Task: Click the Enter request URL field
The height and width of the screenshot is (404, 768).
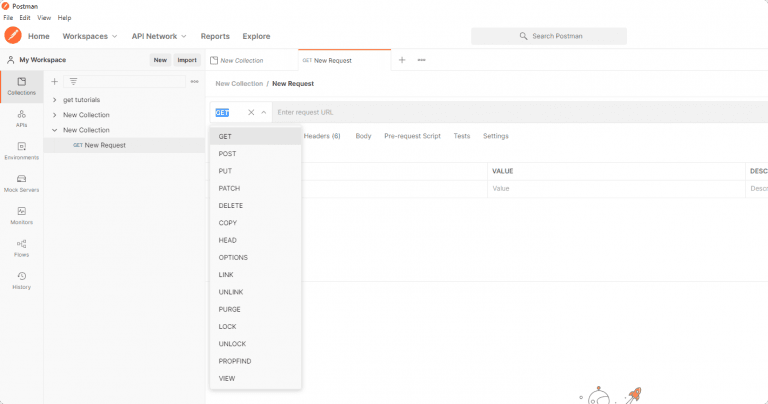Action: 520,112
